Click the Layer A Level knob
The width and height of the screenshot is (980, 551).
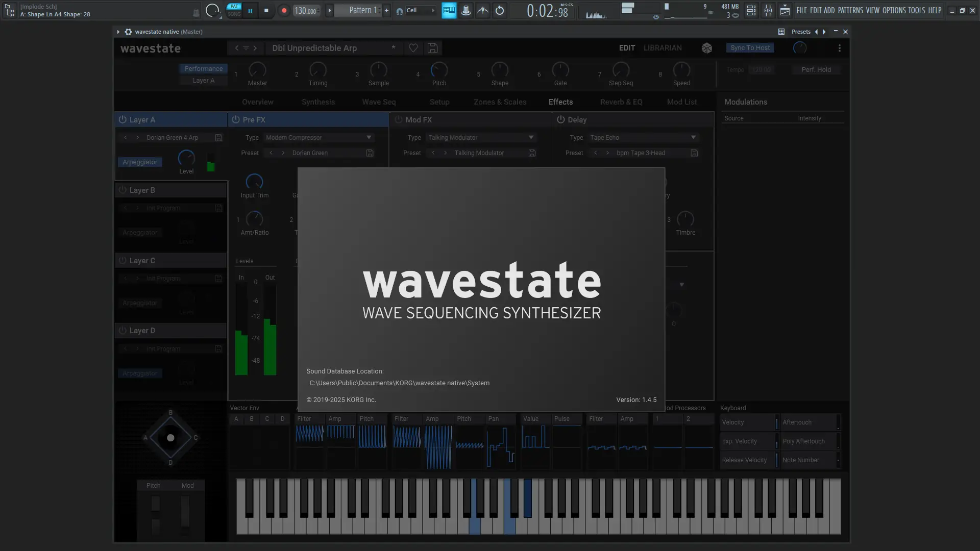[186, 158]
